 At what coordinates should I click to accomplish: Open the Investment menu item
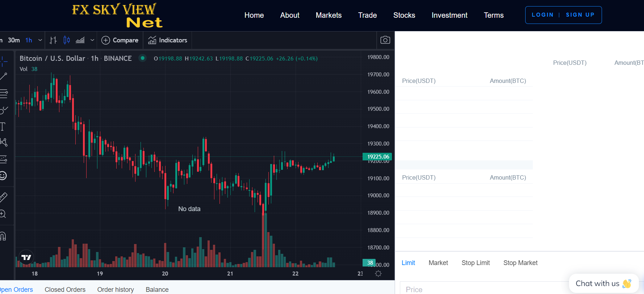(x=449, y=15)
